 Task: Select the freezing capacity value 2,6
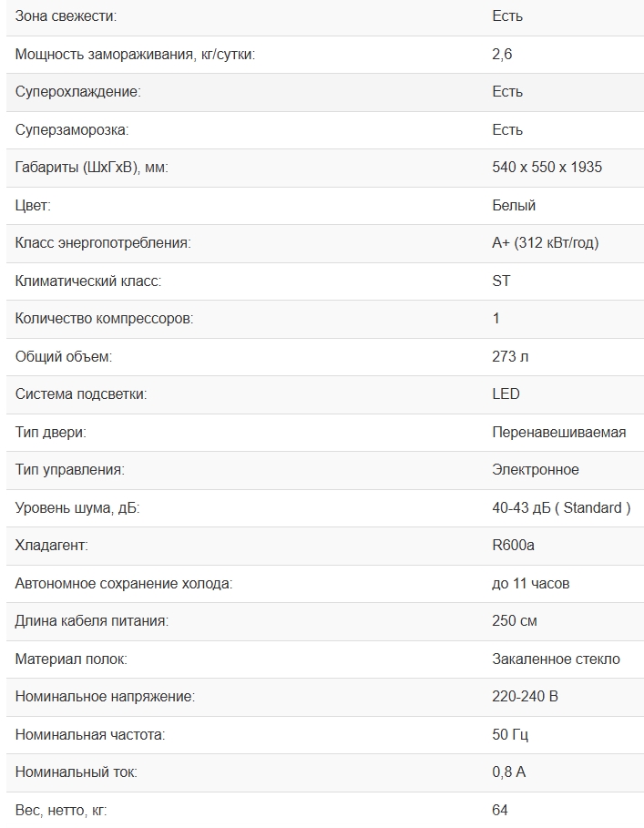coord(502,54)
